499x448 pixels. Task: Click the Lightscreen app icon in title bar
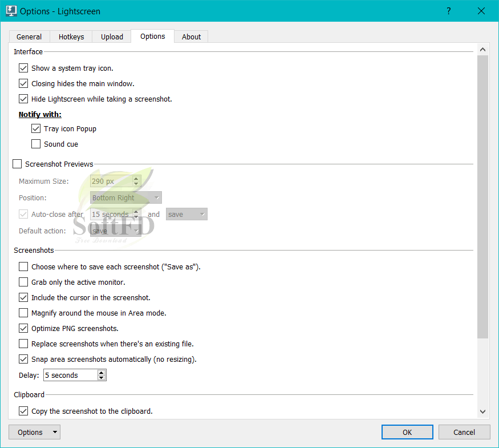point(11,11)
